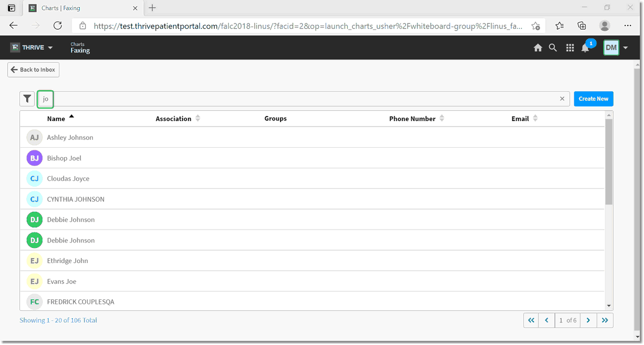
Task: Click the browser address bar URL
Action: [308, 26]
